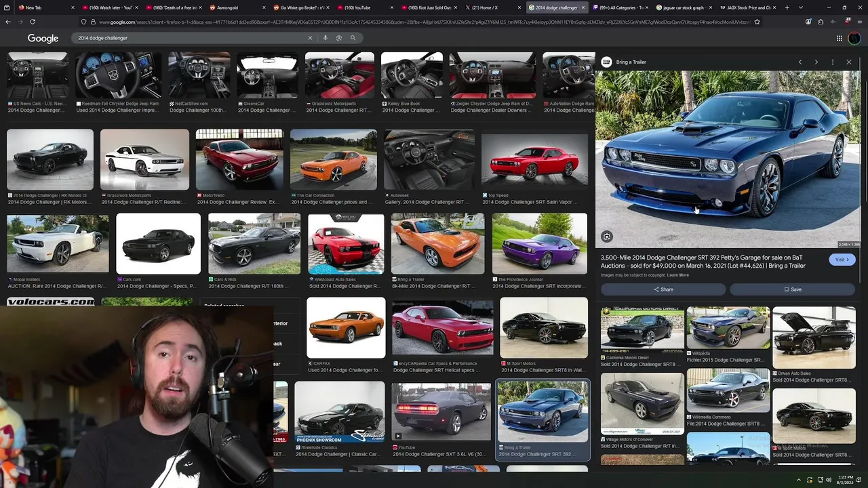Open The Providence Journal purple Challenger thumbnail
The width and height of the screenshot is (868, 488).
click(540, 244)
